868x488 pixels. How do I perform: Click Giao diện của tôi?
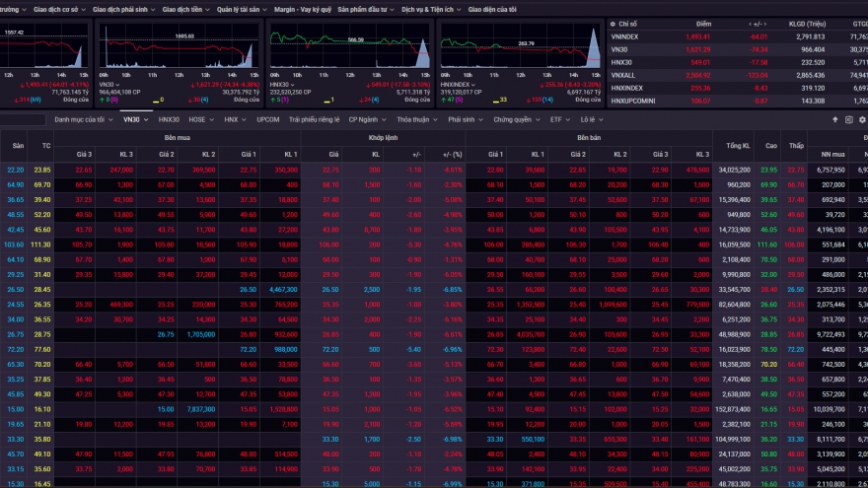point(495,9)
